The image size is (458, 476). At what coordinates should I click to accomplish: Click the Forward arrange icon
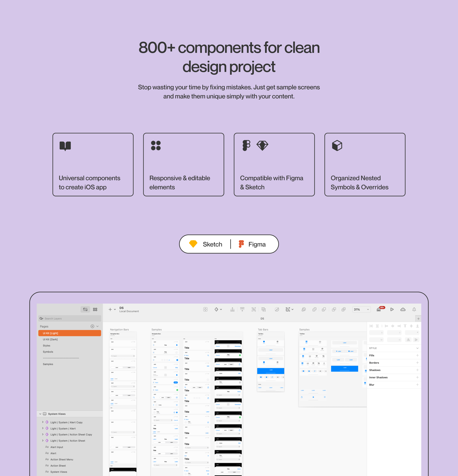click(x=232, y=309)
